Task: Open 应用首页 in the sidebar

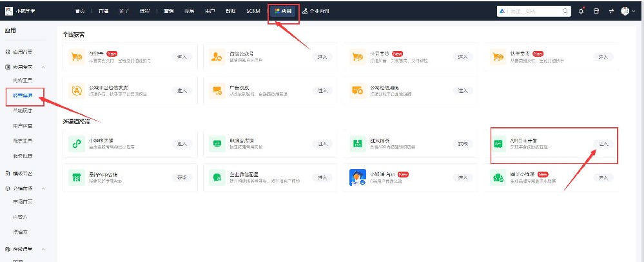Action: click(23, 52)
